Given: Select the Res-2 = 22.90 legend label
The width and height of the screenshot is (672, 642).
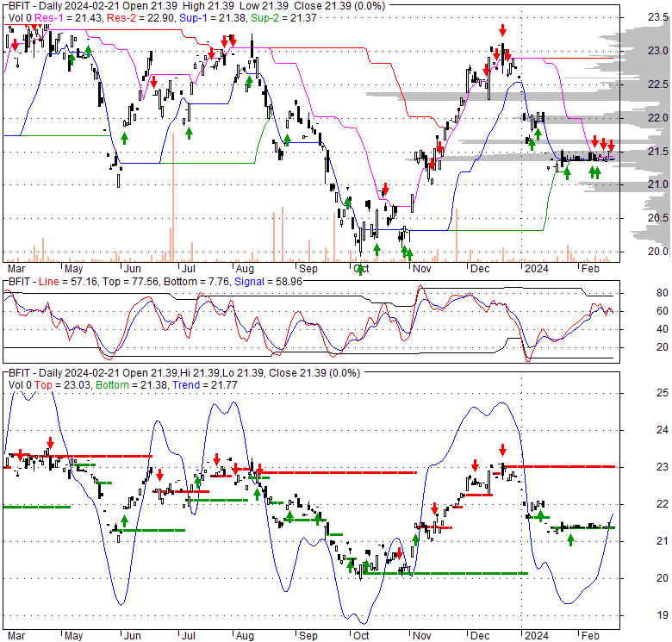Looking at the screenshot, I should coord(141,18).
